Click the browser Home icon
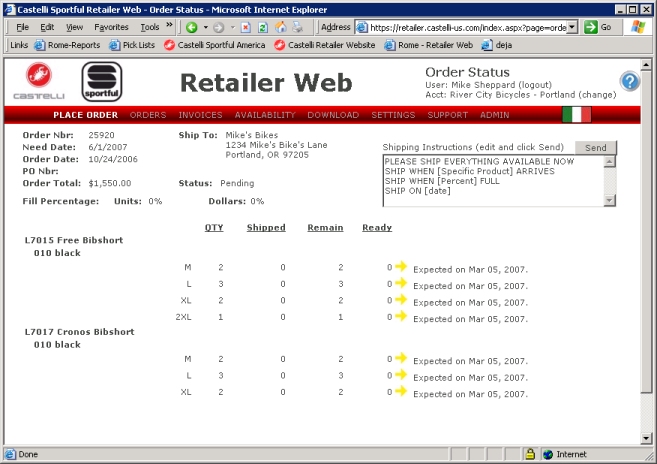This screenshot has width=657, height=464. tap(281, 27)
